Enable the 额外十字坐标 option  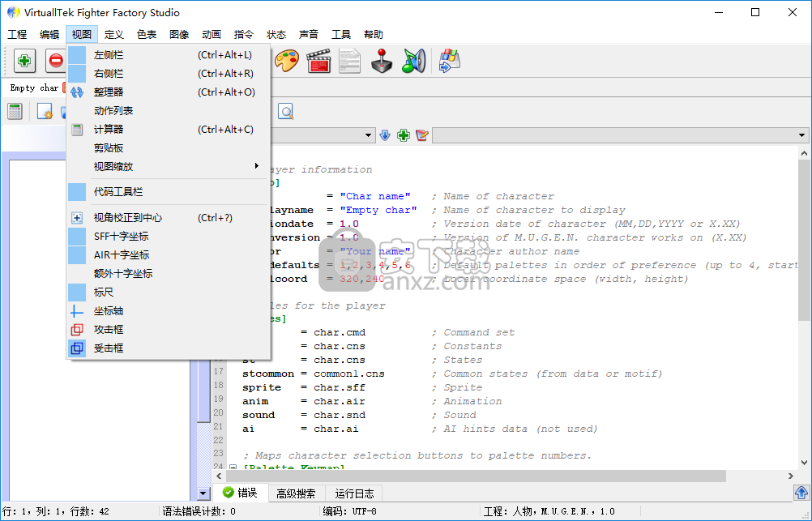[169, 273]
